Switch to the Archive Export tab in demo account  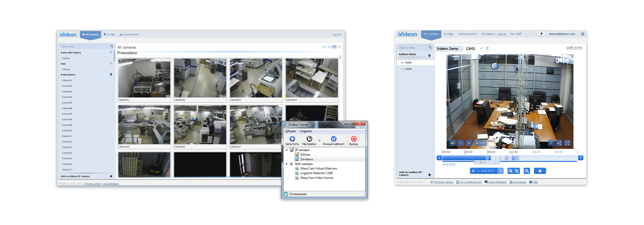pyautogui.click(x=467, y=34)
